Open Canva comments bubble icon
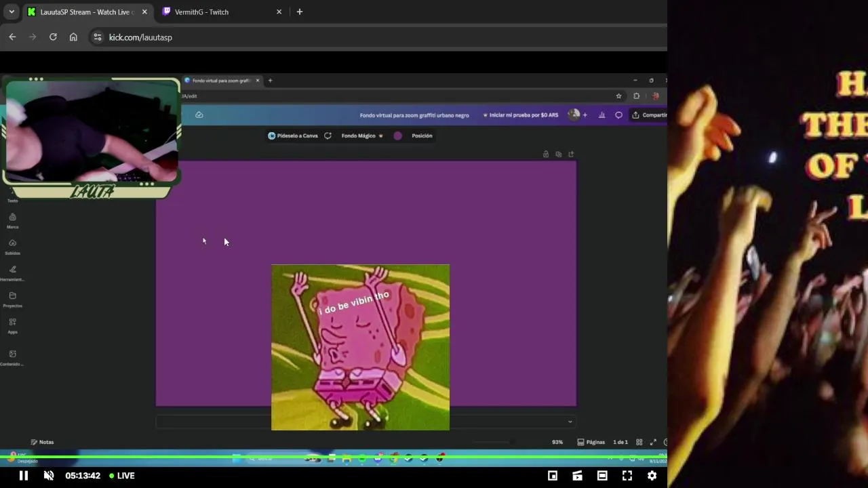This screenshot has height=488, width=868. tap(618, 115)
